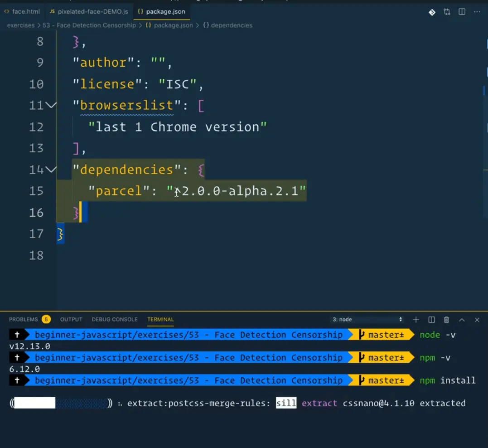Maximize panel size using up chevron
This screenshot has width=488, height=448.
click(462, 320)
